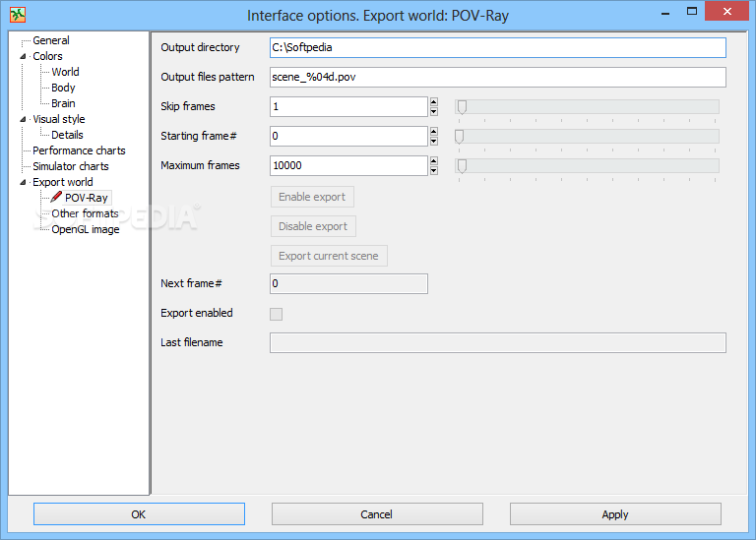756x540 pixels.
Task: Open Simulator charts options
Action: [71, 166]
